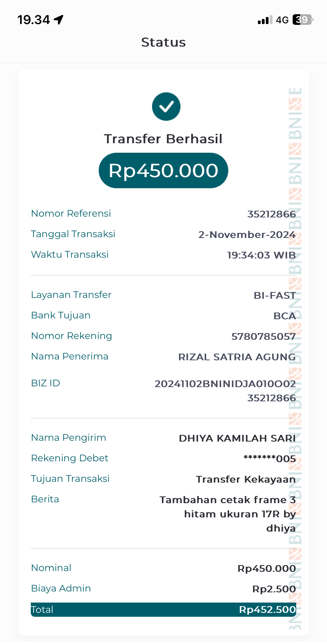Image resolution: width=327 pixels, height=644 pixels.
Task: Select the Nomor Referensi value 35212866
Action: click(271, 214)
